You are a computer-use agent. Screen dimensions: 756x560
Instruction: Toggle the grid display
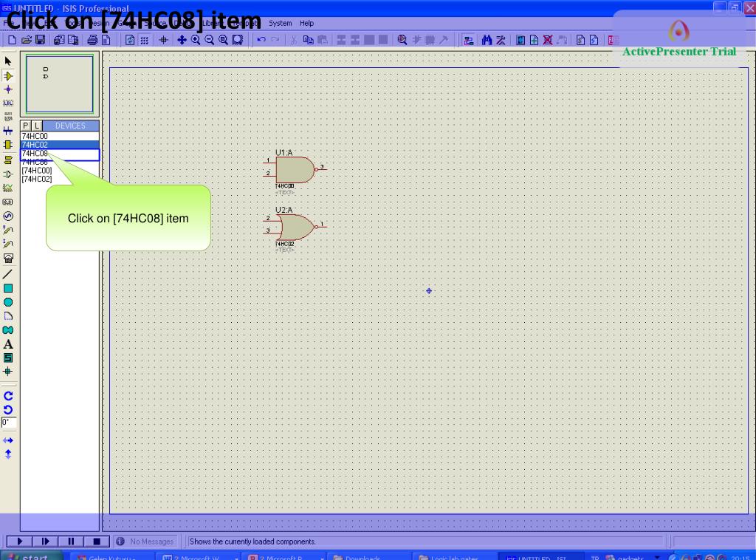tap(144, 40)
